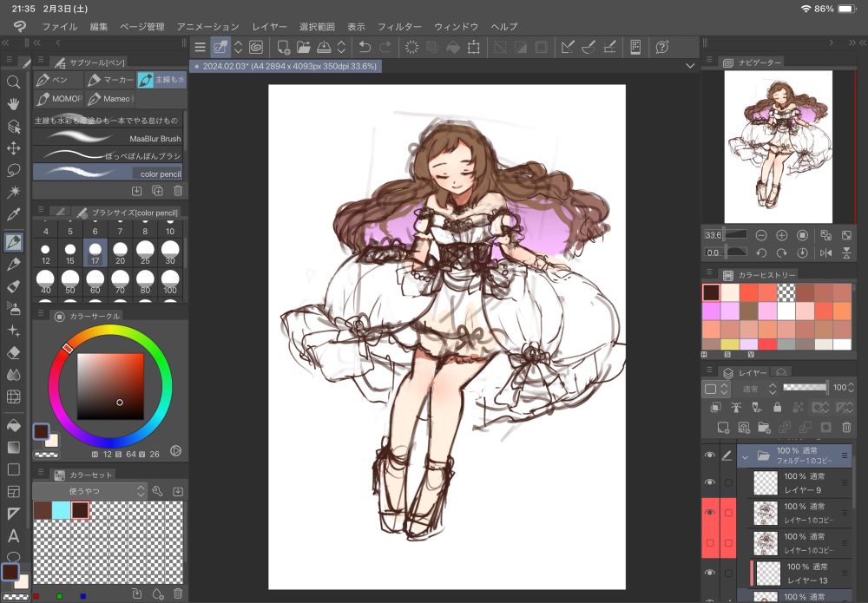Open the レイヤー menu in menu bar
The image size is (868, 603).
click(269, 27)
